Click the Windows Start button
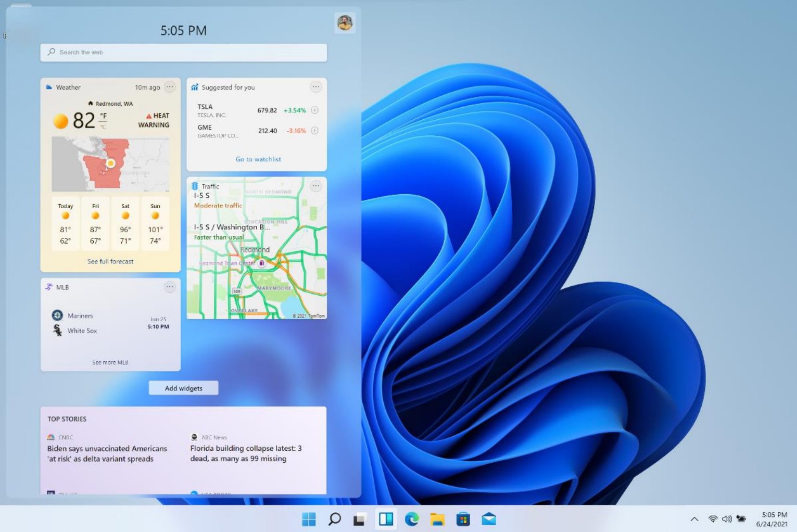The image size is (797, 532). click(x=309, y=518)
